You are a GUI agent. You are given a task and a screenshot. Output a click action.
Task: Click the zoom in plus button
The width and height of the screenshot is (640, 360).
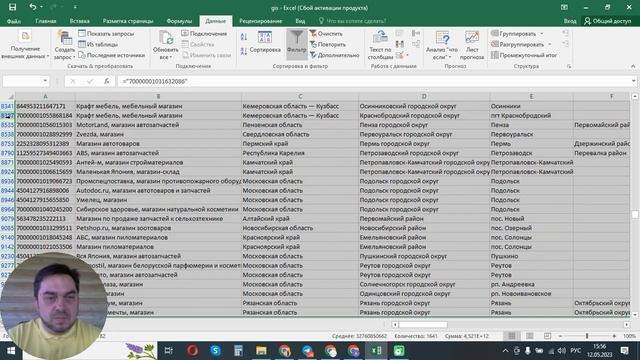[x=614, y=336]
